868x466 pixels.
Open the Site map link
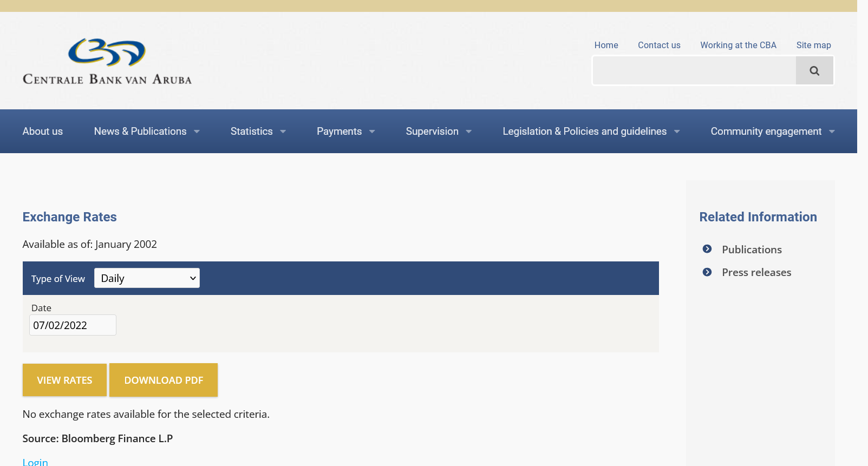pos(813,45)
